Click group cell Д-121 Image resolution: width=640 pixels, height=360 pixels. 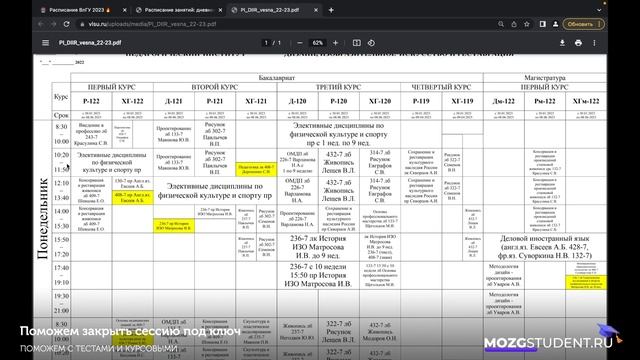pos(173,101)
